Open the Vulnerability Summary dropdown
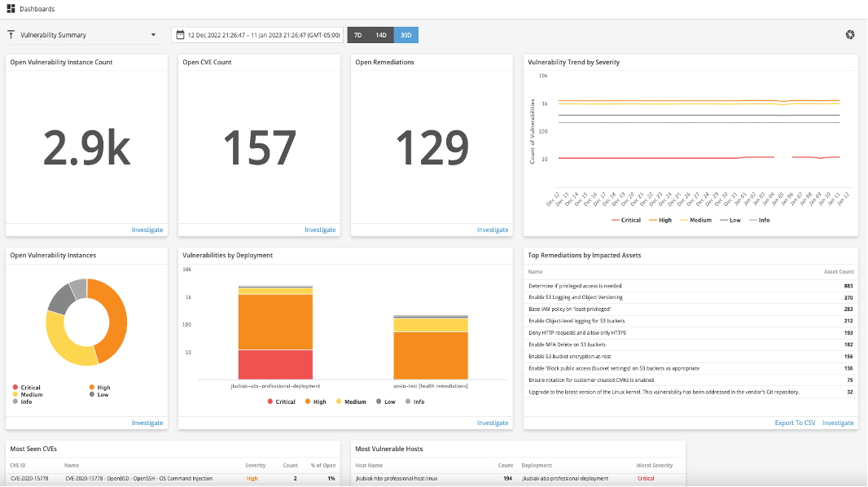The width and height of the screenshot is (868, 487). [153, 35]
